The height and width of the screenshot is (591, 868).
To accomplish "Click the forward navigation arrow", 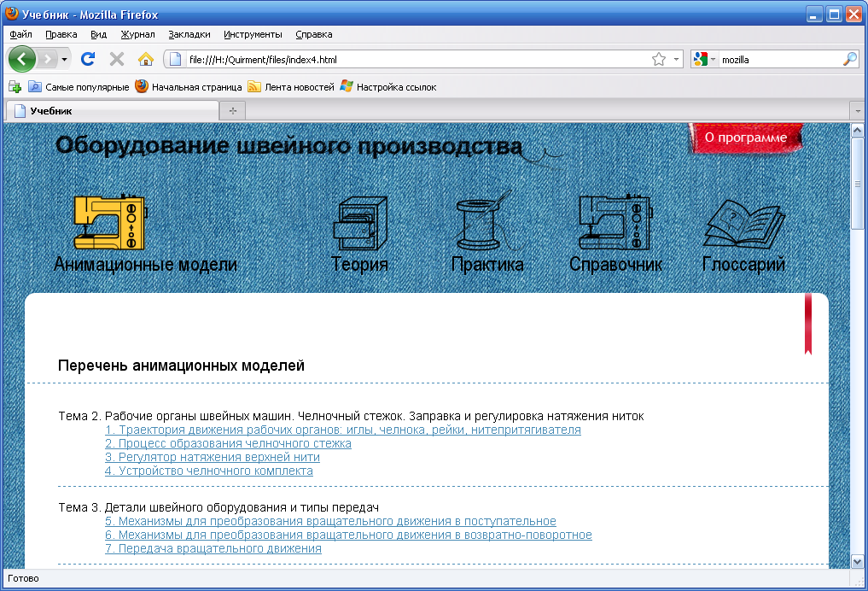I will [48, 59].
